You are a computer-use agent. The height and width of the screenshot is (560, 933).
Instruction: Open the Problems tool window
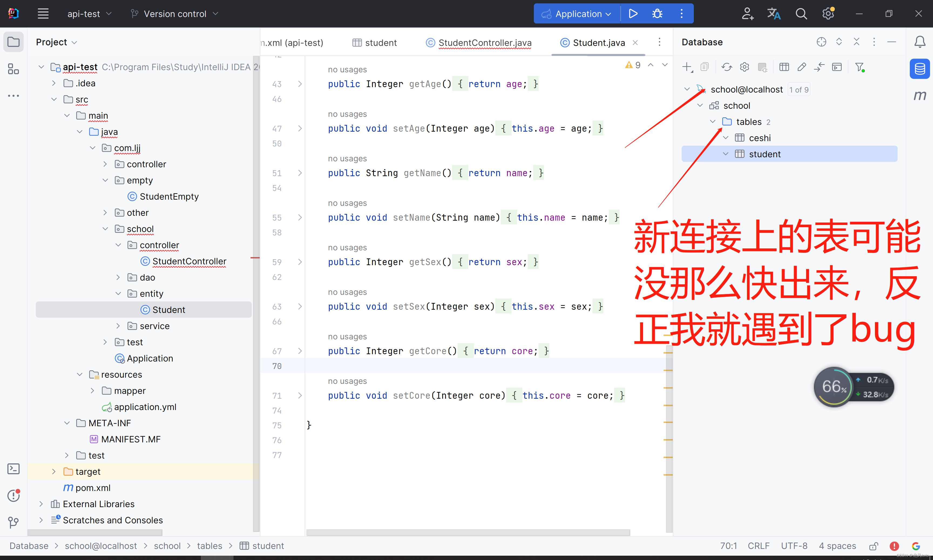[x=13, y=496]
